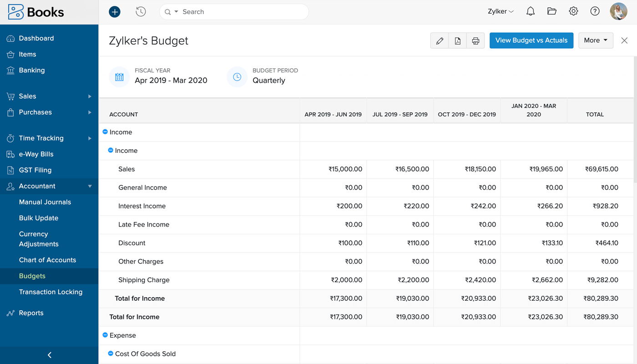The width and height of the screenshot is (637, 364).
Task: Open the settings gear
Action: pos(573,11)
